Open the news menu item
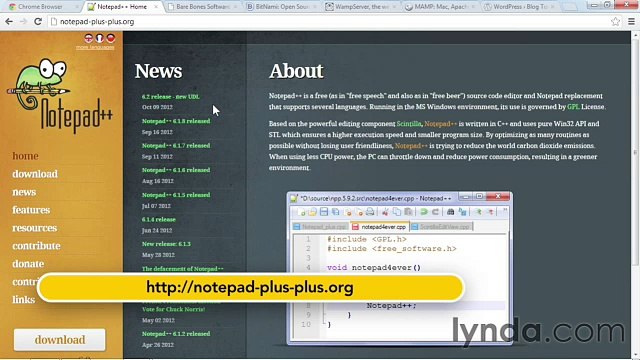The image size is (640, 360). point(24,192)
